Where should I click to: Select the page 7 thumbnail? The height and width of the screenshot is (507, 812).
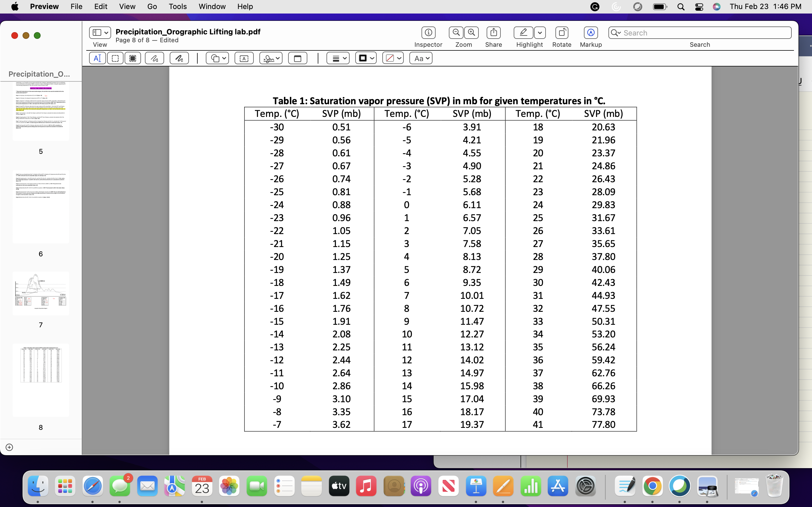click(41, 293)
